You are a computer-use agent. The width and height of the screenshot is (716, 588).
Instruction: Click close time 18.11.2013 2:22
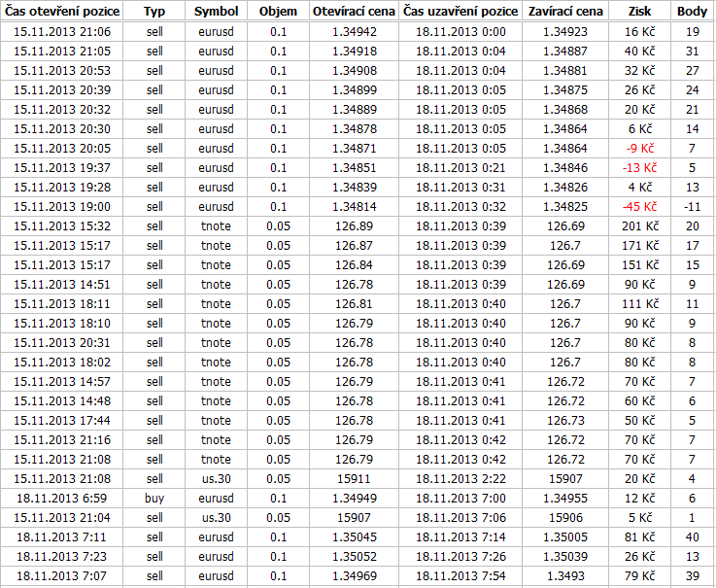460,479
